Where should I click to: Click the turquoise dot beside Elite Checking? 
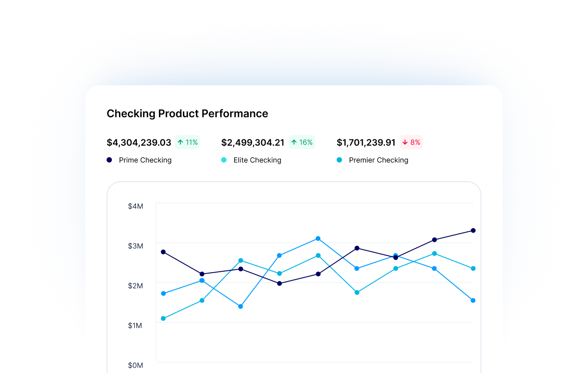pyautogui.click(x=224, y=160)
